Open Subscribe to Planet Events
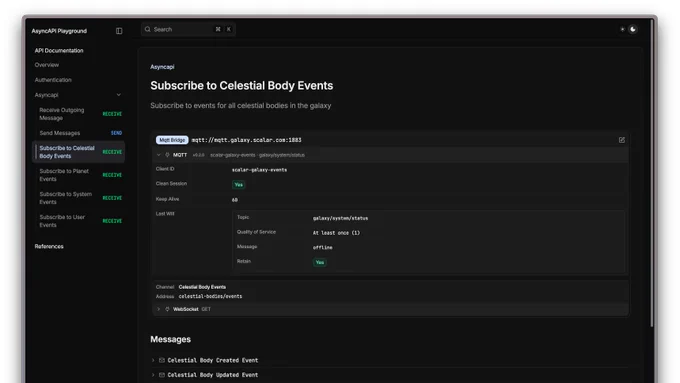The image size is (680, 383). [79, 175]
